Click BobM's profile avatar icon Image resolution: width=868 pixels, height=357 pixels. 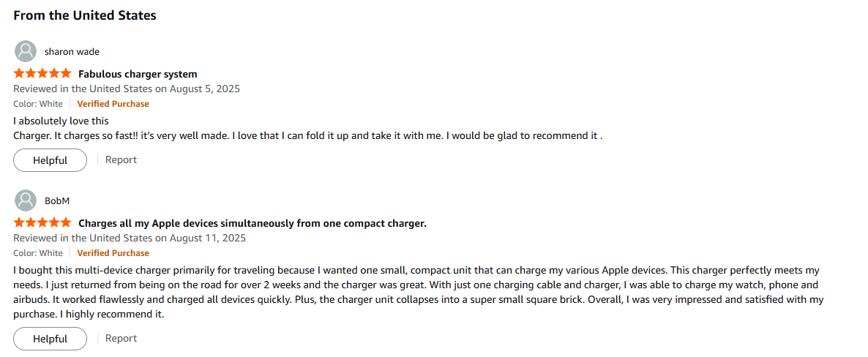[x=26, y=200]
